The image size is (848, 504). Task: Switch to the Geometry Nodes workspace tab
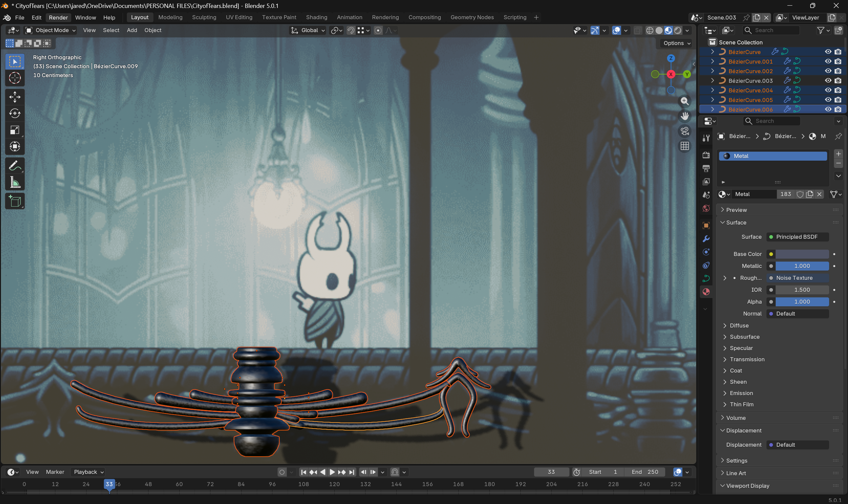click(x=472, y=17)
